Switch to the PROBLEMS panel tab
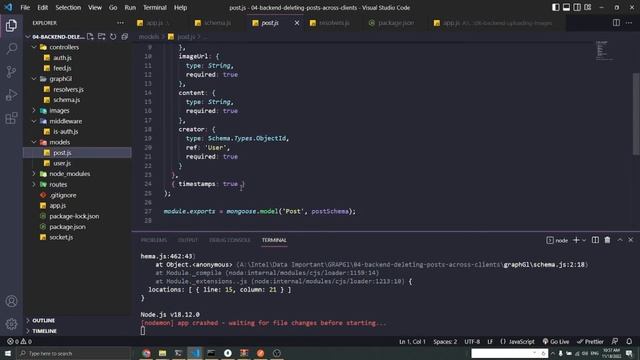The image size is (640, 360). pos(153,240)
